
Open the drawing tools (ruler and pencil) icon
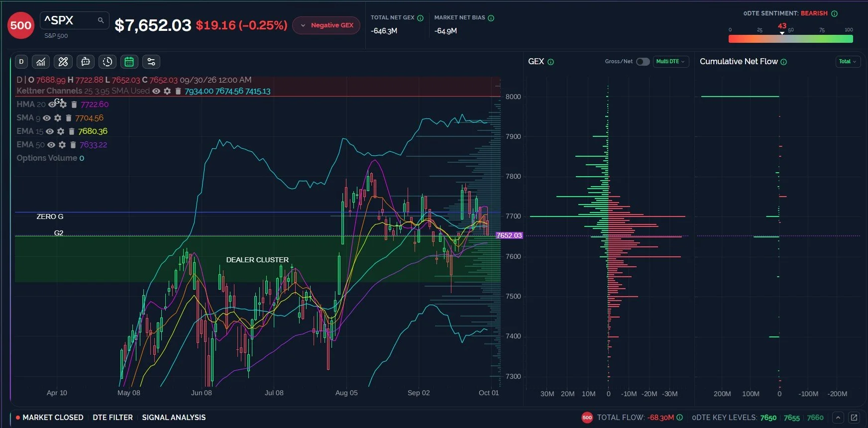pyautogui.click(x=63, y=62)
